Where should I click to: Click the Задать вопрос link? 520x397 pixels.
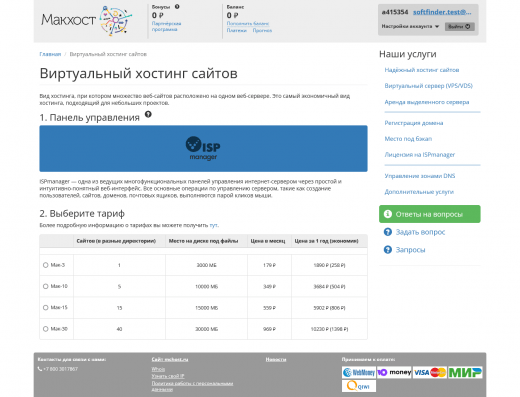[x=420, y=232]
